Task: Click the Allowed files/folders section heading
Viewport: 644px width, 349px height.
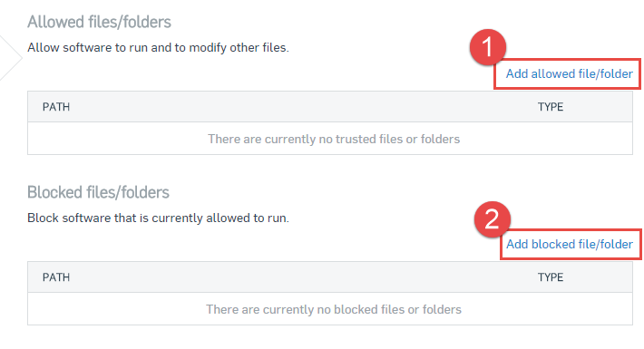Action: [x=99, y=22]
